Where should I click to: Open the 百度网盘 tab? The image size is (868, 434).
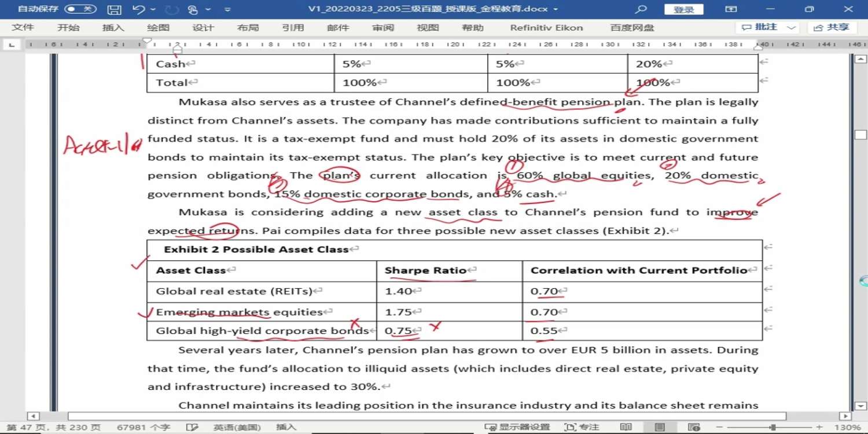[x=632, y=28]
